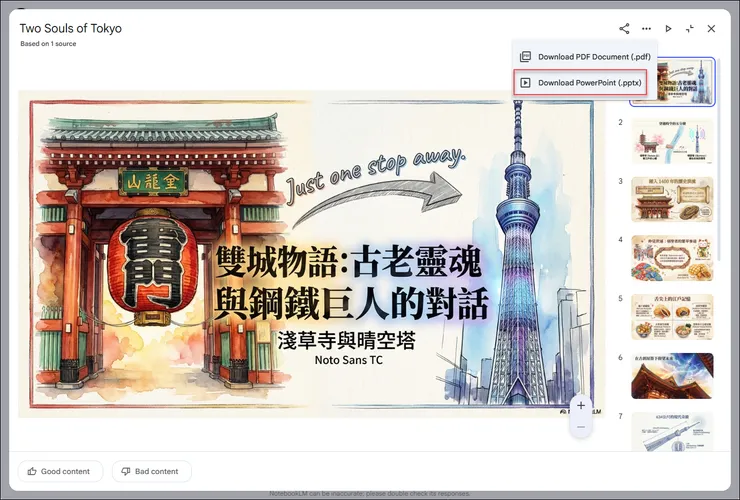
Task: Rate slides with Good content button
Action: pyautogui.click(x=60, y=471)
